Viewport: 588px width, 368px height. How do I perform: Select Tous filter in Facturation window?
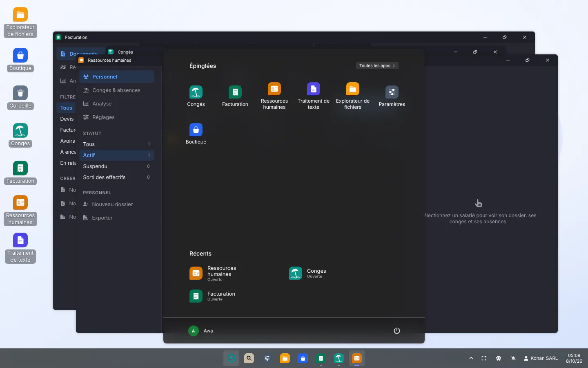[x=66, y=108]
